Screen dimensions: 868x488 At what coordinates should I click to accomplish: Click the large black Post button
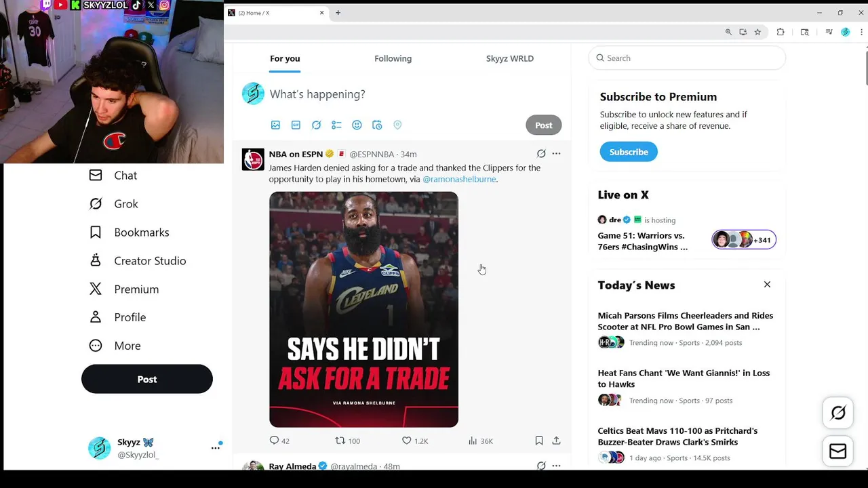coord(147,379)
